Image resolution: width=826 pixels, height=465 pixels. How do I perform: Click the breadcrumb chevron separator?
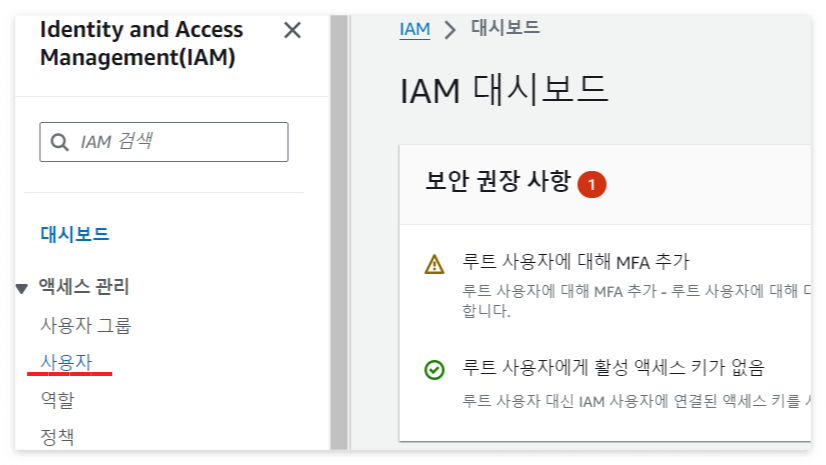(x=449, y=29)
